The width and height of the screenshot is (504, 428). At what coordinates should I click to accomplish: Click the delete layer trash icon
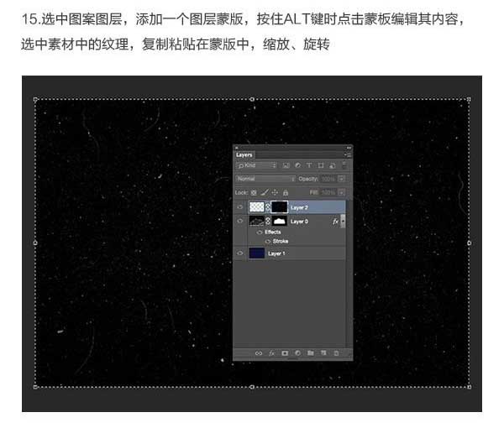point(336,353)
